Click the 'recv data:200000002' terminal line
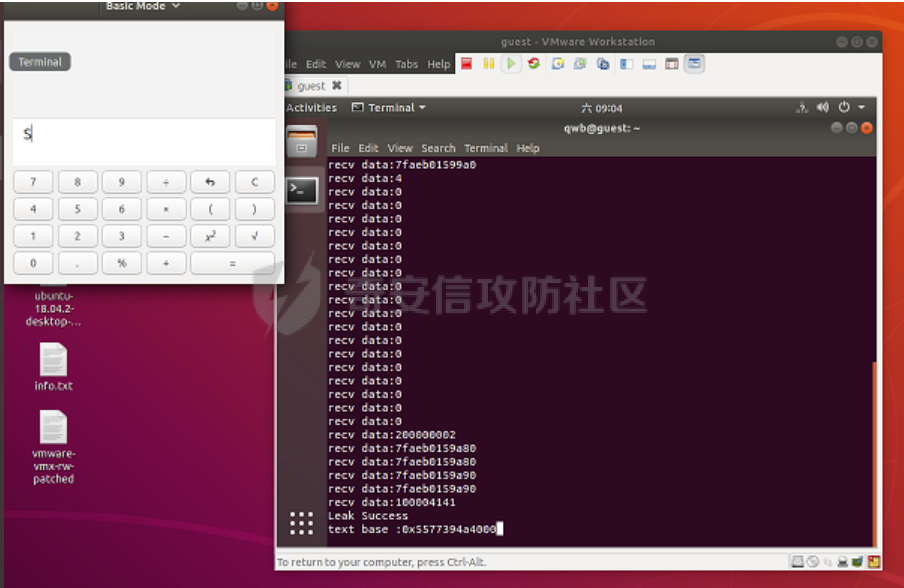The width and height of the screenshot is (904, 588). pos(392,435)
